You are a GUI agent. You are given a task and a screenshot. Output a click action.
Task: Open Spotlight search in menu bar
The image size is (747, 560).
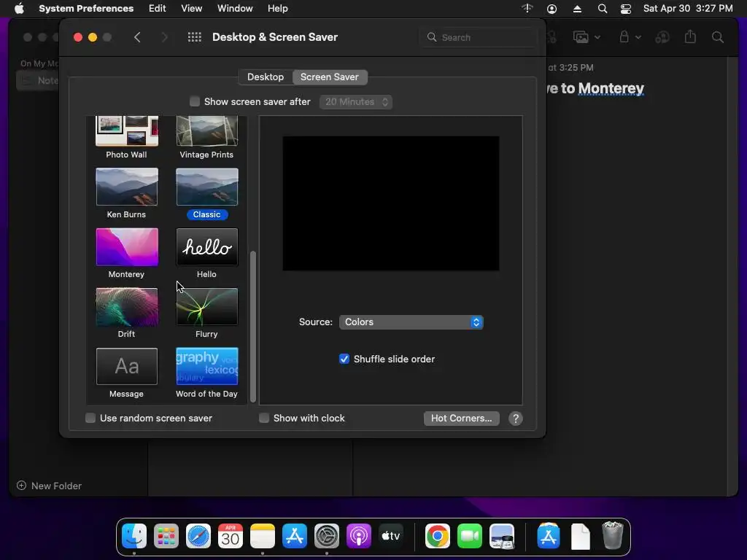pyautogui.click(x=602, y=9)
